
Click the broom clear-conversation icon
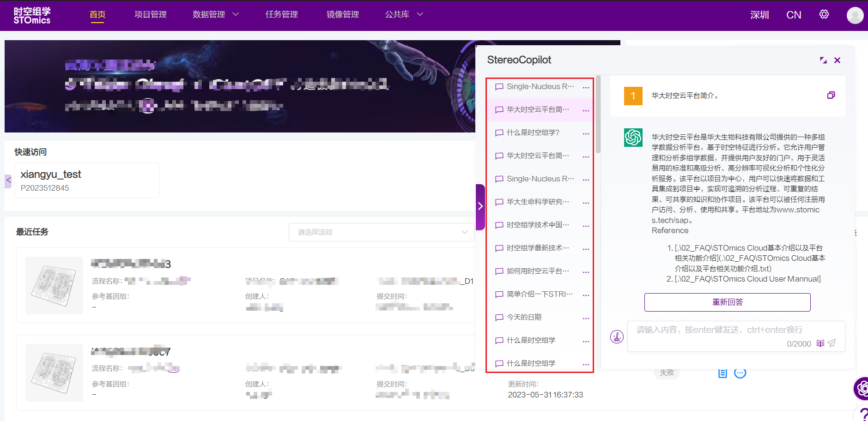click(617, 337)
